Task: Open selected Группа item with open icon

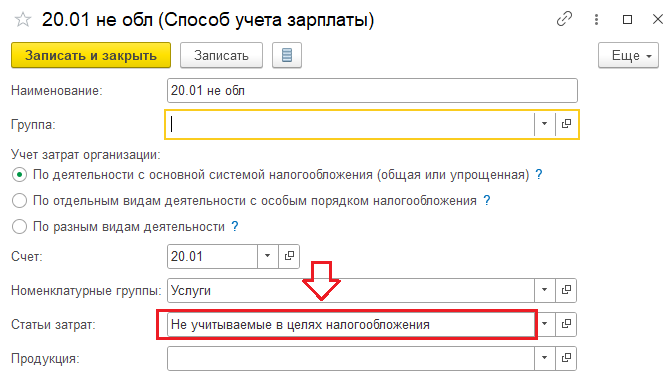Action: (566, 124)
